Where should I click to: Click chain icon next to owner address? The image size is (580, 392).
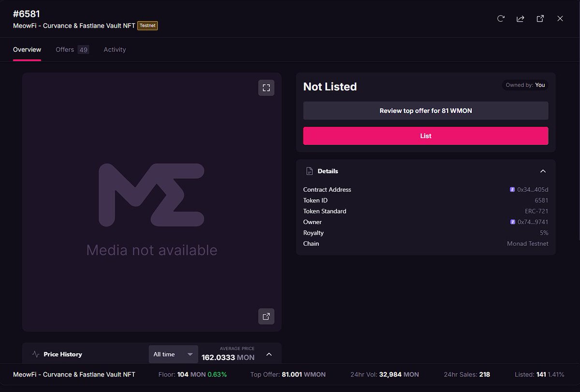(x=513, y=222)
